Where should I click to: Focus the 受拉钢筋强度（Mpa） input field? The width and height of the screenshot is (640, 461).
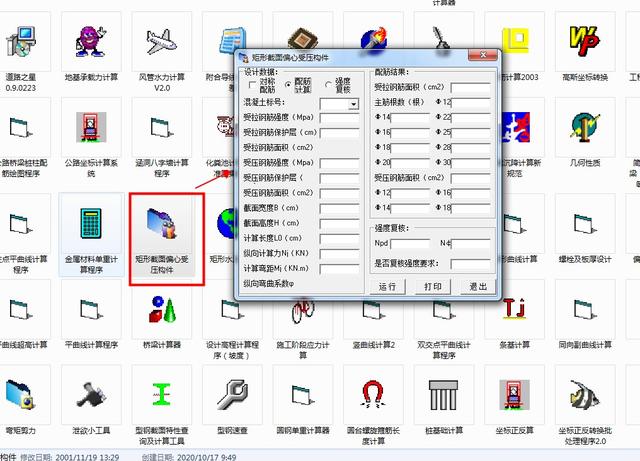click(340, 118)
